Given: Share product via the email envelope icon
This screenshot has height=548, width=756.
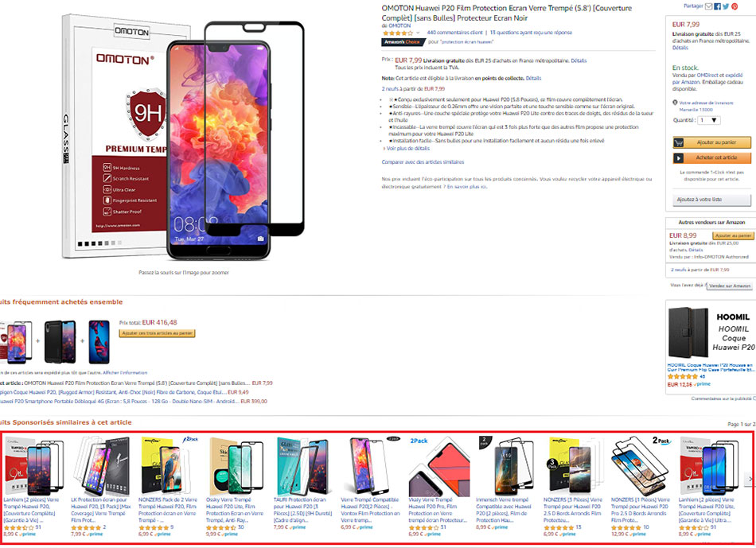Looking at the screenshot, I should point(708,6).
